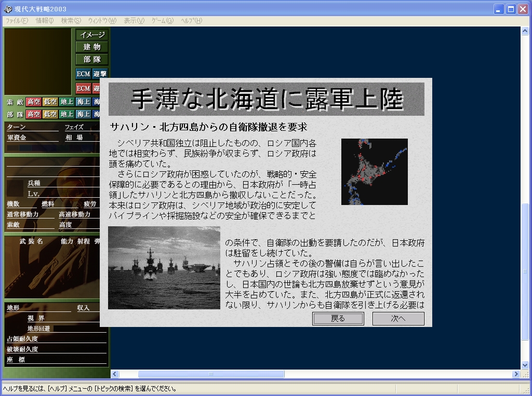
Task: Open the ゲーム(G) menu
Action: point(162,21)
